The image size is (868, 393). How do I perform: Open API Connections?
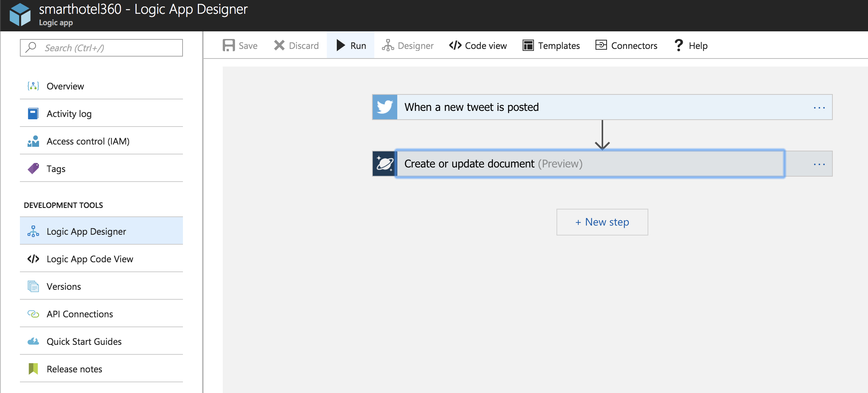click(101, 314)
